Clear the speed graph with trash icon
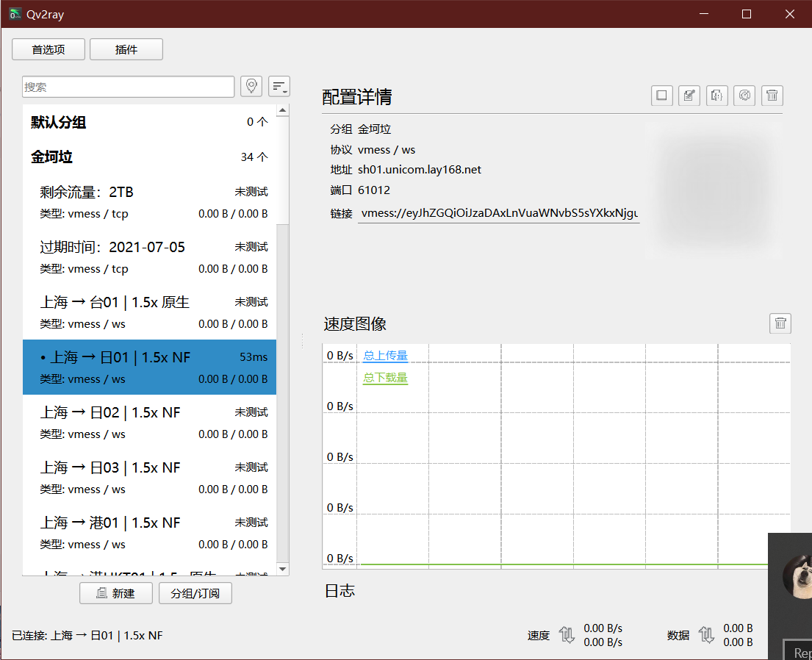The width and height of the screenshot is (812, 660). (x=780, y=323)
